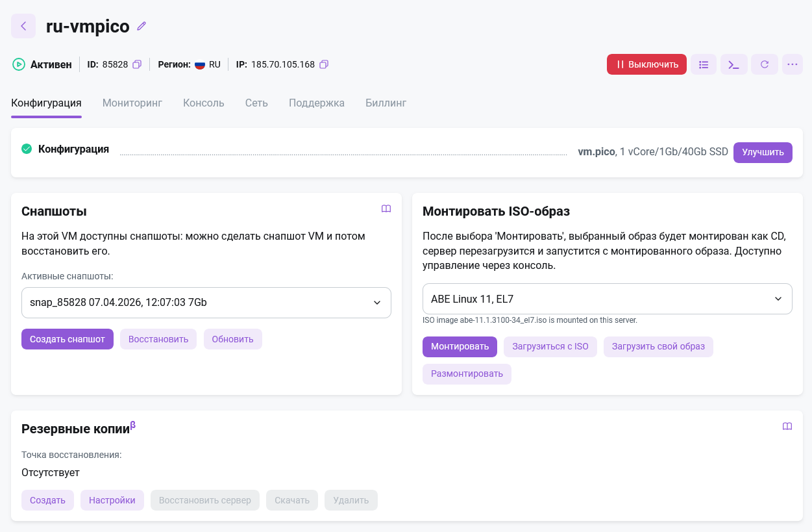Image resolution: width=812 pixels, height=532 pixels.
Task: Click the reboot refresh icon button
Action: [x=764, y=64]
